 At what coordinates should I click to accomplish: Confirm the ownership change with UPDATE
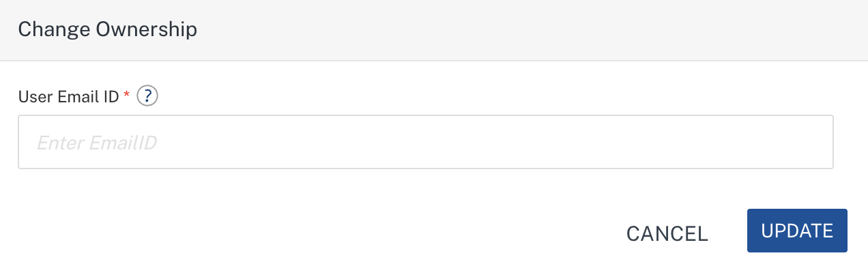tap(796, 231)
